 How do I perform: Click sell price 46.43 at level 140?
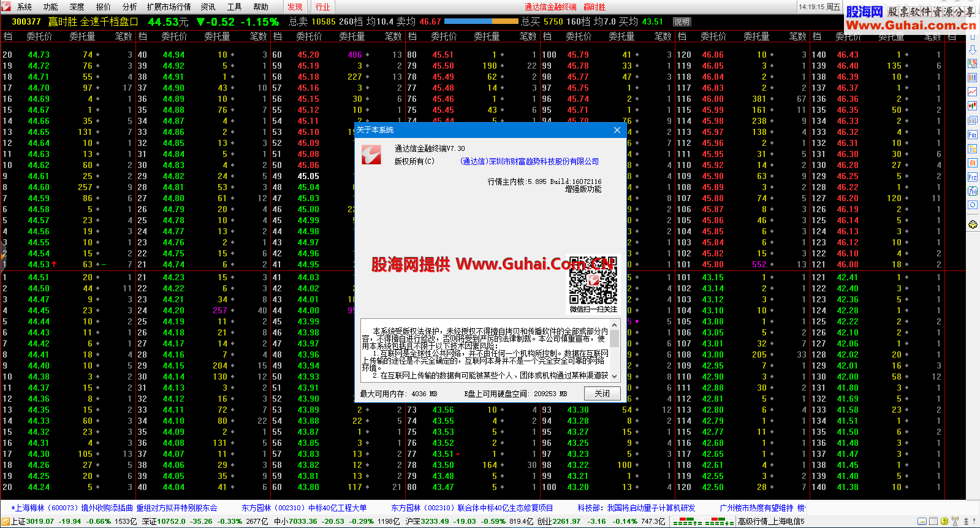[x=848, y=55]
